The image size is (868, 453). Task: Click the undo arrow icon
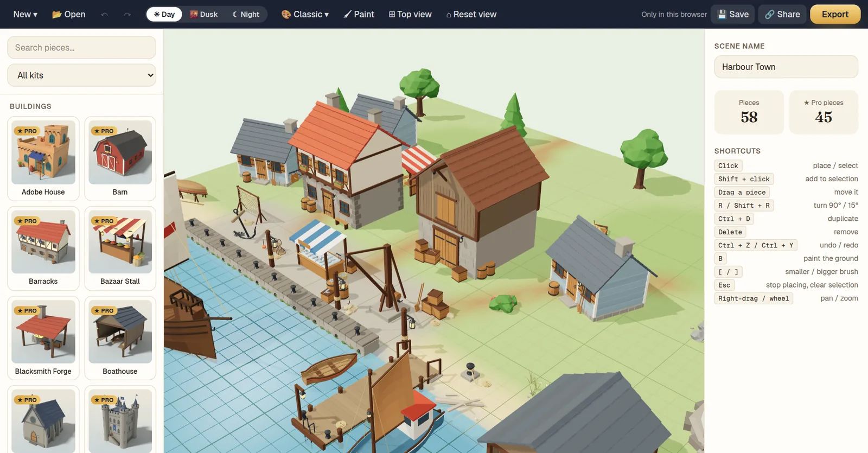point(104,14)
